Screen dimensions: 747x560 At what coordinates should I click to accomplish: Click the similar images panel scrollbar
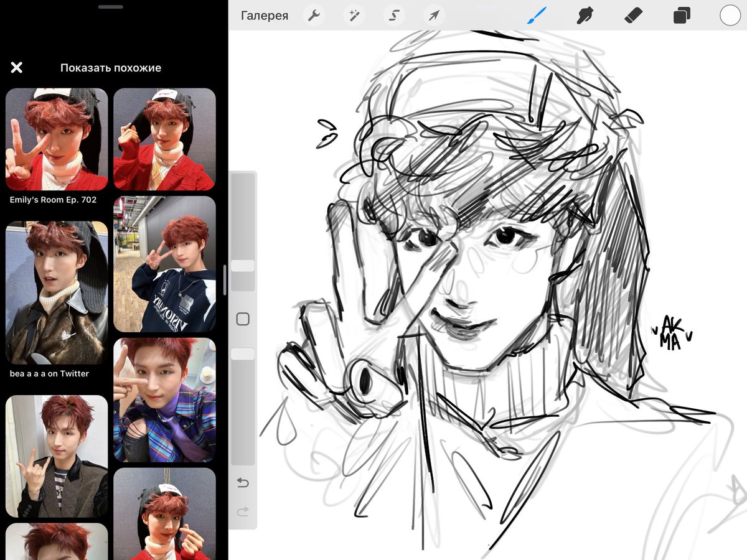225,279
